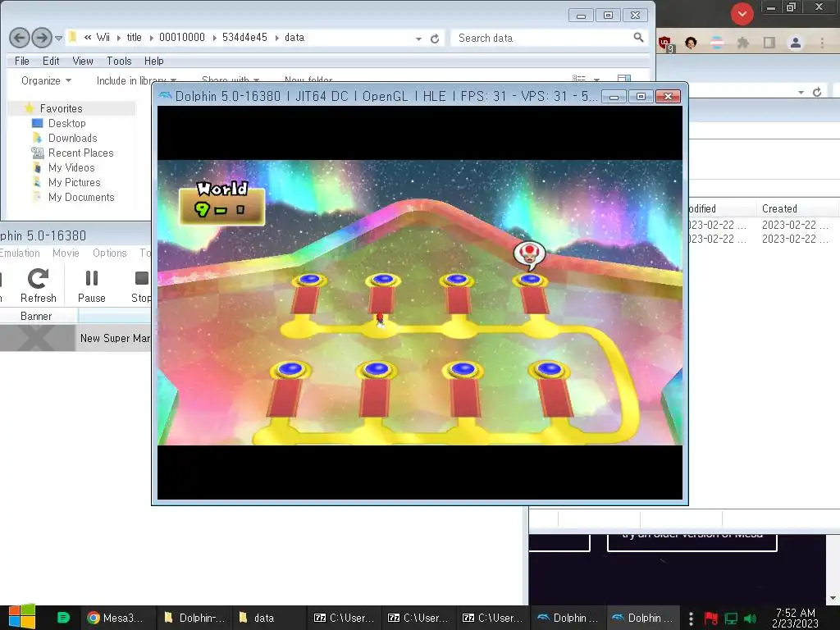Expand arrow after the Wii breadcrumb
Screen dimensions: 840x630
[x=118, y=38]
